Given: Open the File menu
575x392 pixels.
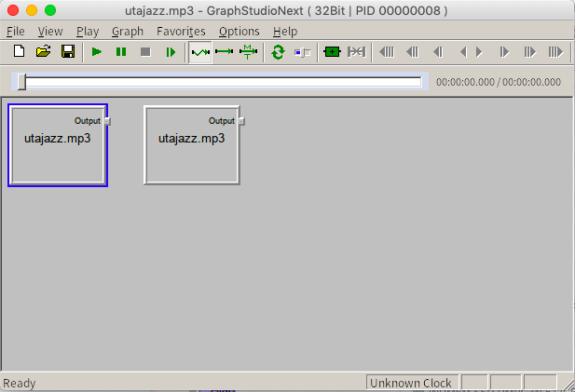Looking at the screenshot, I should point(15,31).
